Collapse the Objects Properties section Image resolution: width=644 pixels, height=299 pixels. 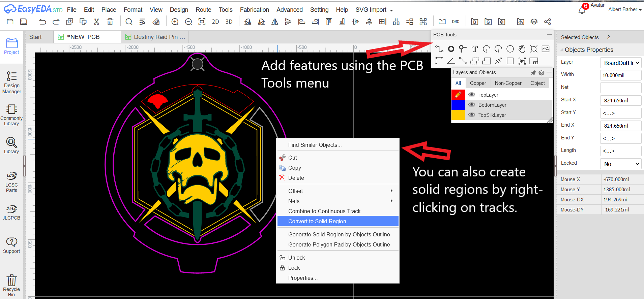click(x=562, y=50)
